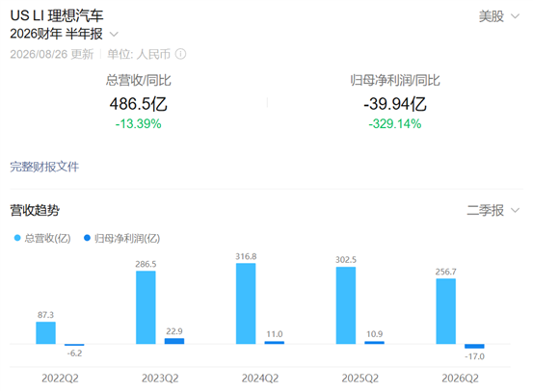The height and width of the screenshot is (392, 533).
Task: Click the US LI 理想汽车 title
Action: click(x=57, y=15)
